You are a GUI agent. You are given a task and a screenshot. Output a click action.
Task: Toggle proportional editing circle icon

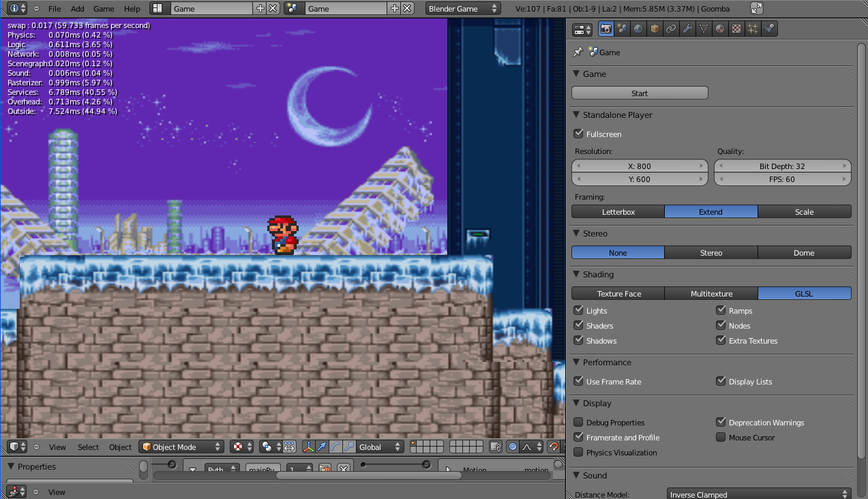(x=513, y=447)
